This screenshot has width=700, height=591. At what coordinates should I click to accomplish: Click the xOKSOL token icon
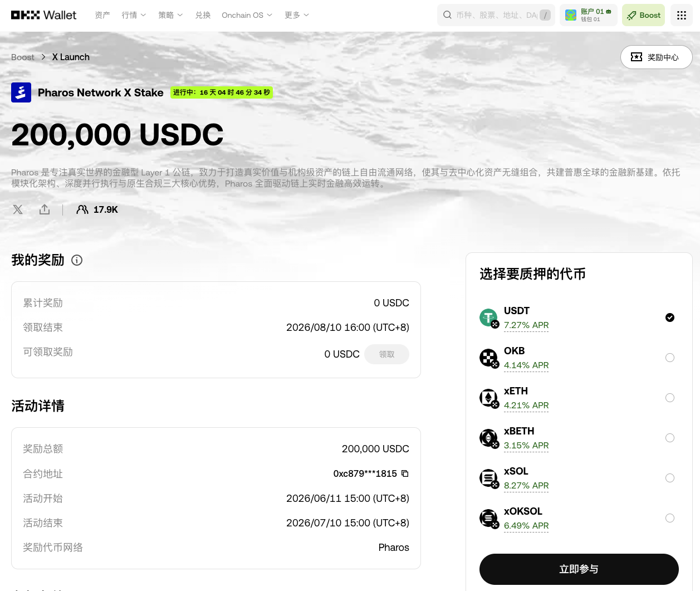pos(489,519)
